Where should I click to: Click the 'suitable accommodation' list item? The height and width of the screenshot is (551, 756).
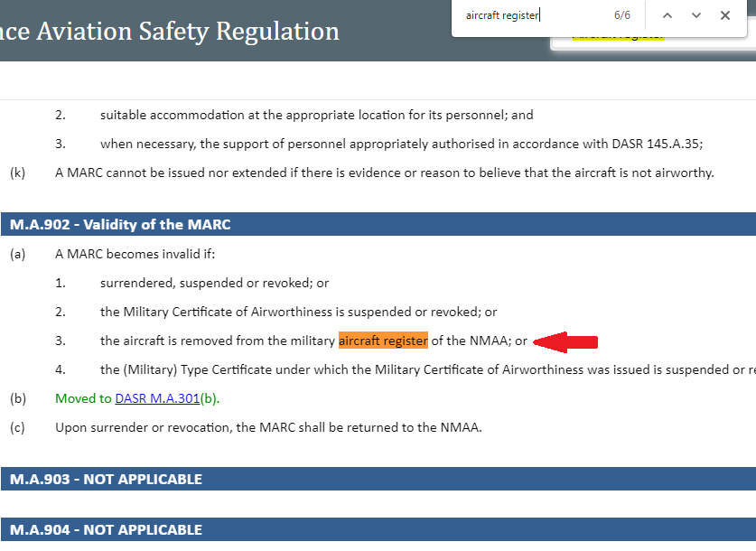(x=316, y=115)
